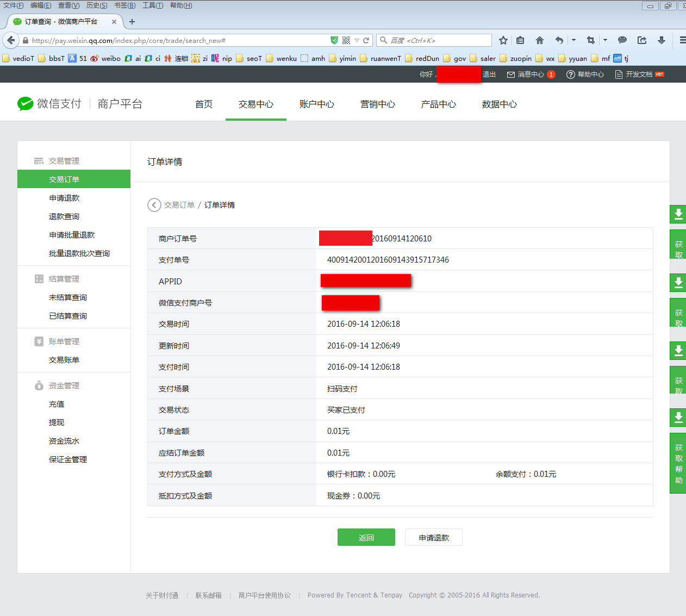This screenshot has width=686, height=616.
Task: Switch to 营销中心 navigation tab
Action: coord(378,104)
